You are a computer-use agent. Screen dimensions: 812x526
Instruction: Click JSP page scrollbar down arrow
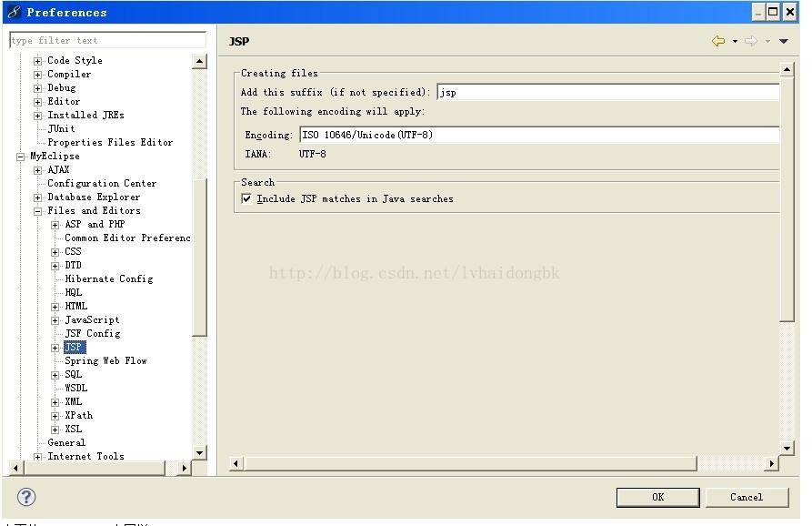(x=787, y=449)
